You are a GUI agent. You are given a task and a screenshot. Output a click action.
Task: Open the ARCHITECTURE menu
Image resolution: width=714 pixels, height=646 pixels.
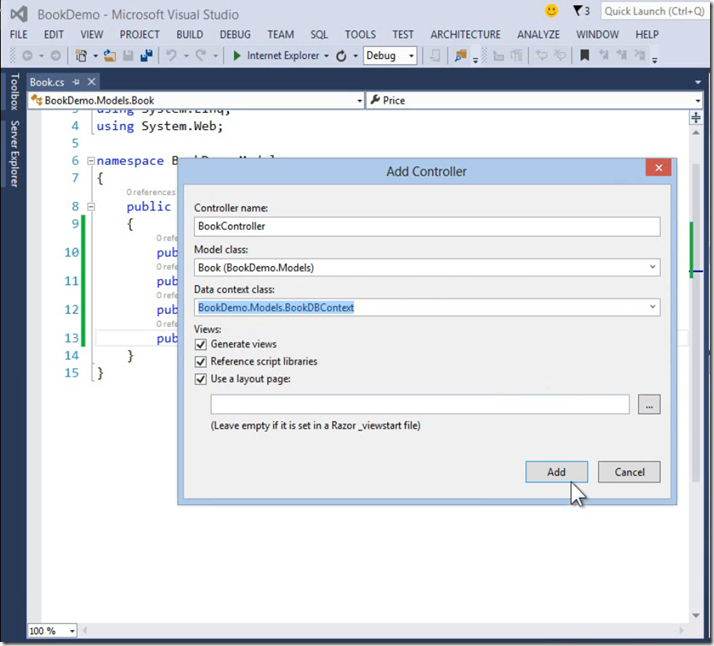pos(465,35)
